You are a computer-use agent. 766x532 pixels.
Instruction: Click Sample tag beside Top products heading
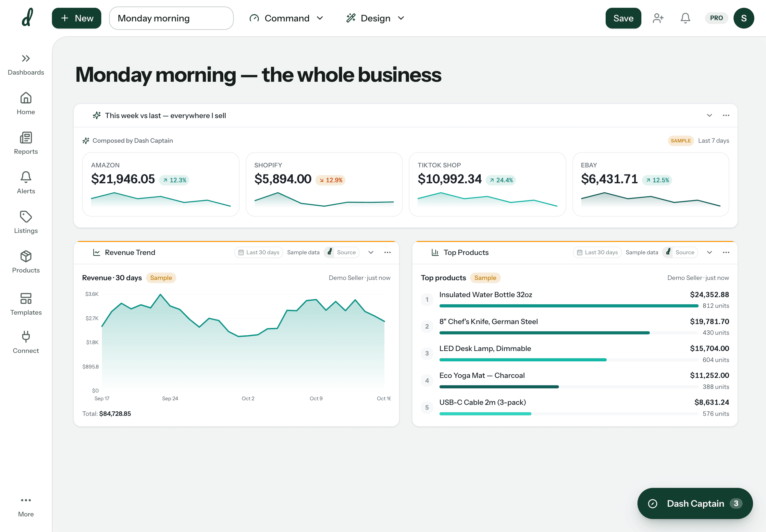485,278
